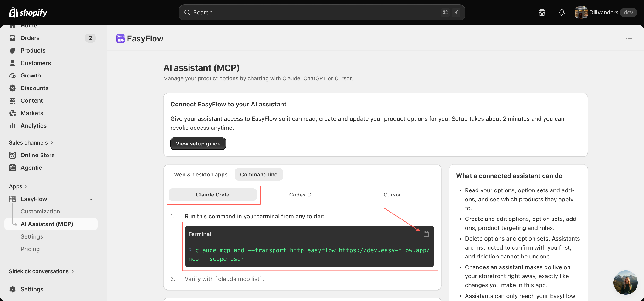Screen dimensions: 644x301
Task: Open Orders page
Action: [x=30, y=38]
